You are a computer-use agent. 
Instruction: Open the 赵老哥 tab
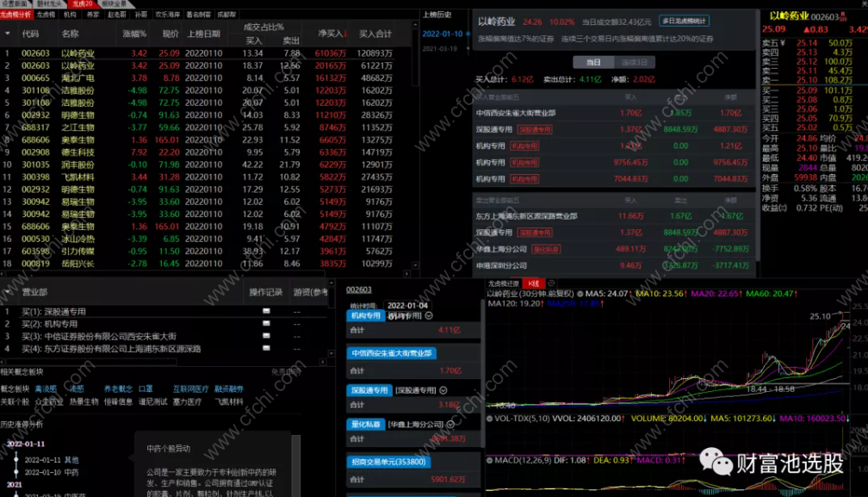(116, 15)
